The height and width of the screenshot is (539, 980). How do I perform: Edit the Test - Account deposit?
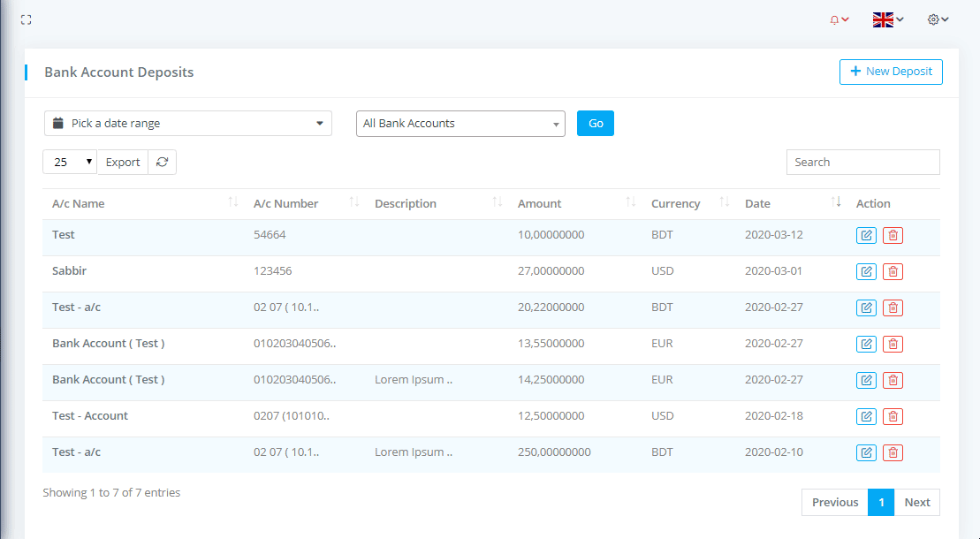point(866,416)
